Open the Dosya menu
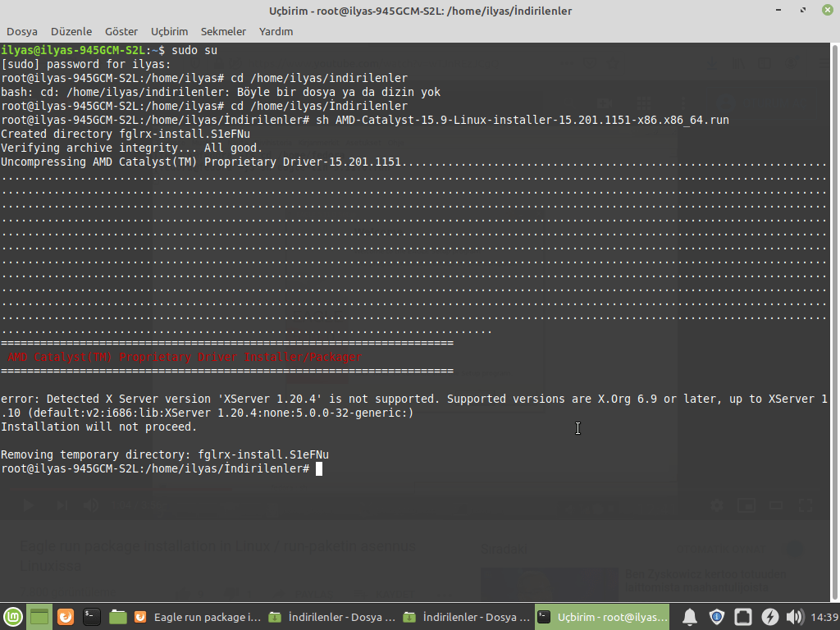This screenshot has height=630, width=840. coord(22,32)
